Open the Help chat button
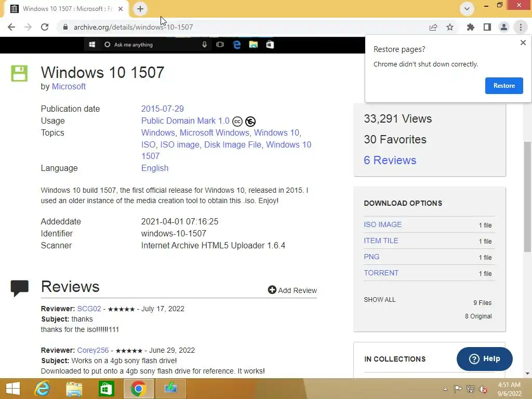The width and height of the screenshot is (532, 399). [x=485, y=359]
